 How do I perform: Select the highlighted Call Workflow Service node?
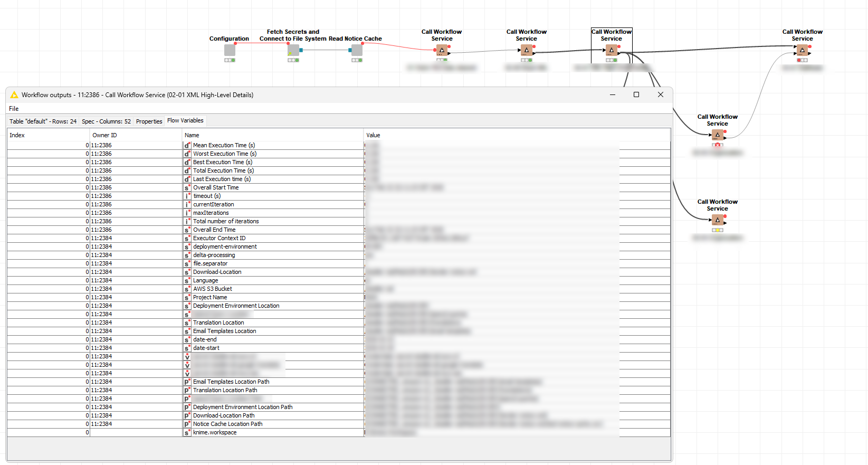pos(611,50)
